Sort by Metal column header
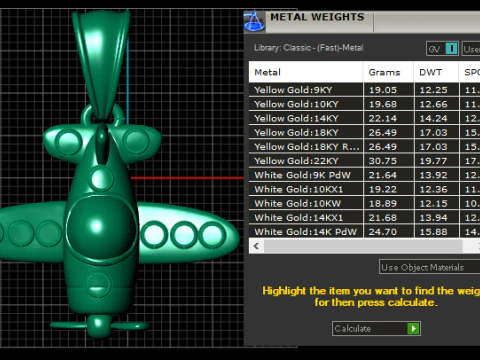 306,72
